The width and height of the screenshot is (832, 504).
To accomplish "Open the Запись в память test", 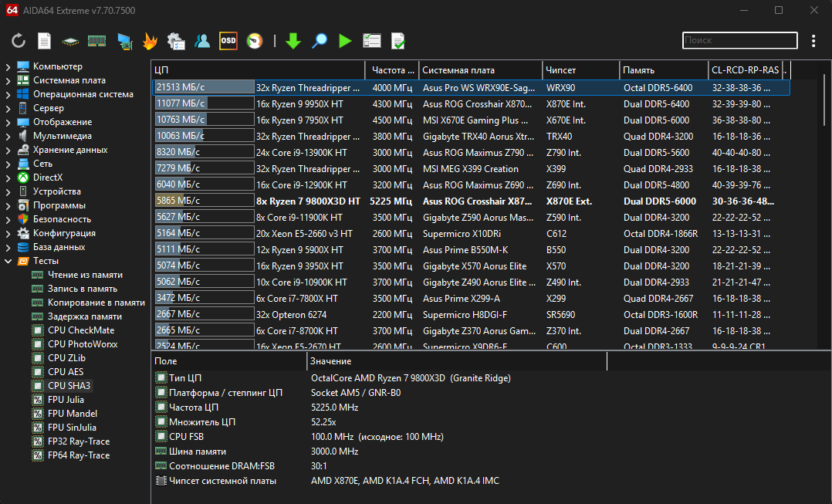I will 83,289.
